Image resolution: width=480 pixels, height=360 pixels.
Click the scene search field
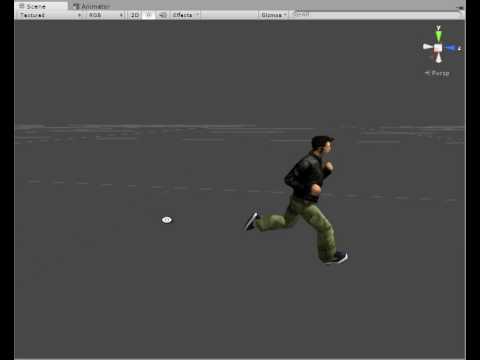(376, 14)
